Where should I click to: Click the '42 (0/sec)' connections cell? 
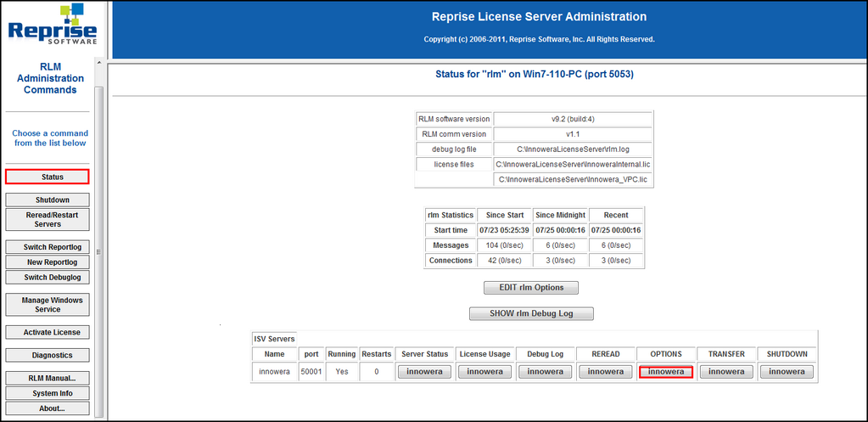pos(504,261)
